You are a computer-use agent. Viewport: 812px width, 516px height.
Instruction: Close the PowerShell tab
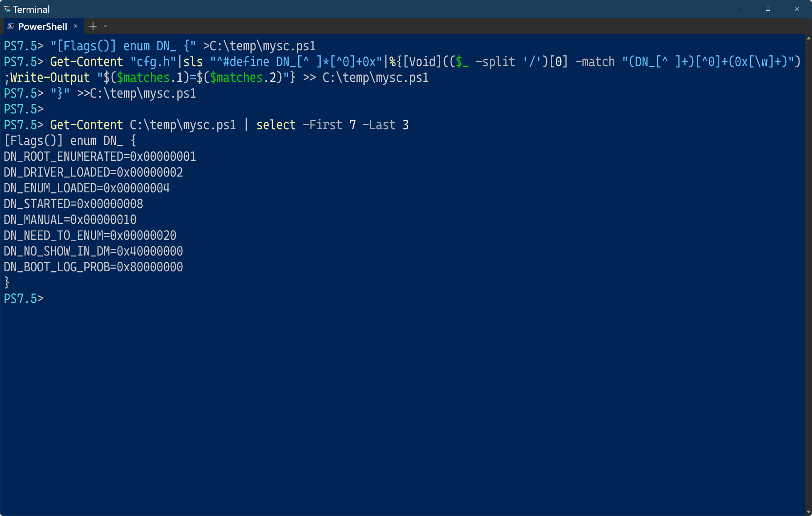(76, 26)
